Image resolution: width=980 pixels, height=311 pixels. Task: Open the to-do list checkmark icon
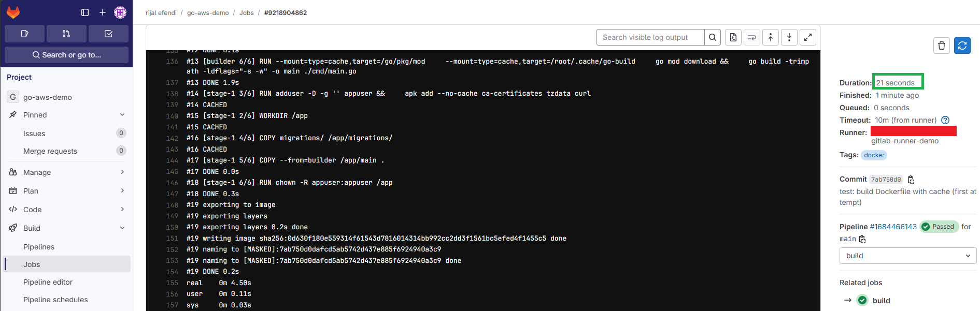(108, 34)
